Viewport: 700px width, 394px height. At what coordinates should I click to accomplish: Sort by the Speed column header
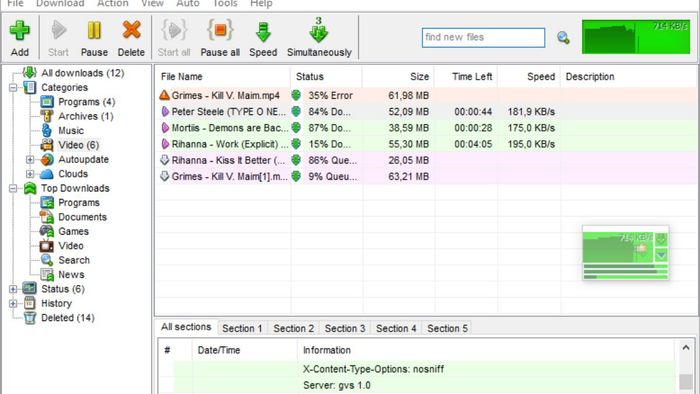529,77
